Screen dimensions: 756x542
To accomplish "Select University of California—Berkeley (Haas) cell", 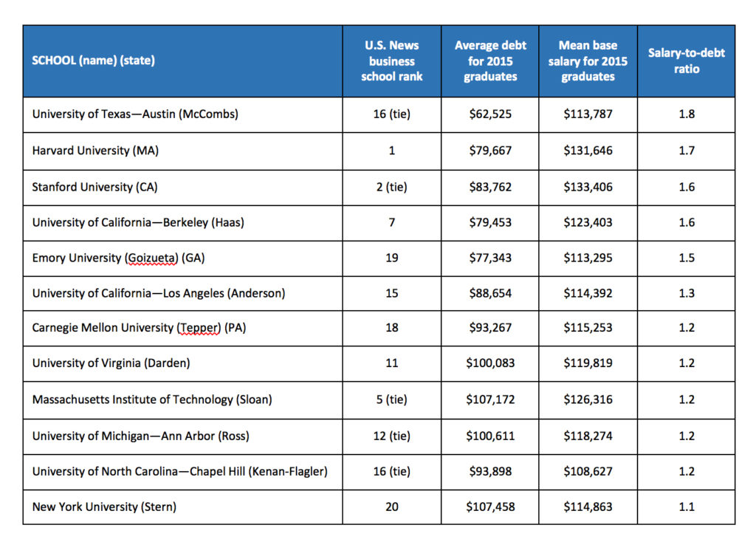I will coord(183,223).
